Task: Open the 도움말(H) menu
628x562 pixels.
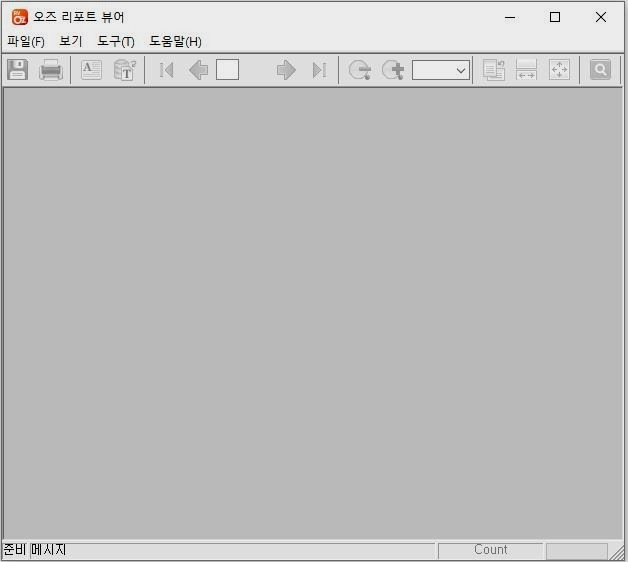Action: (x=175, y=41)
